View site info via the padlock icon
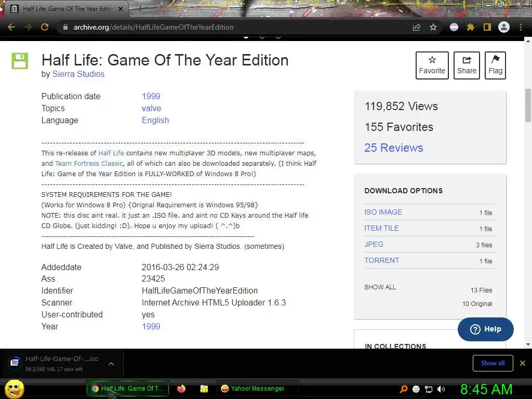The height and width of the screenshot is (399, 532). (x=65, y=27)
